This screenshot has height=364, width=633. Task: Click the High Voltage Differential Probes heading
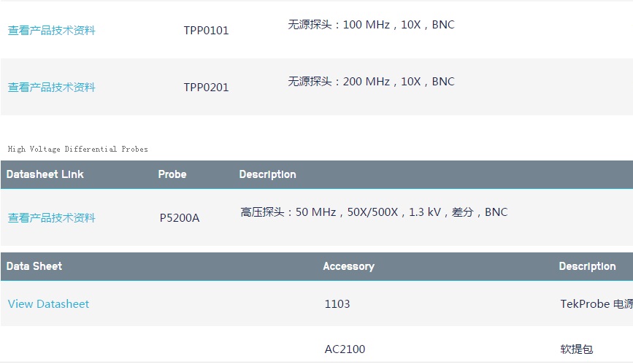pos(78,149)
